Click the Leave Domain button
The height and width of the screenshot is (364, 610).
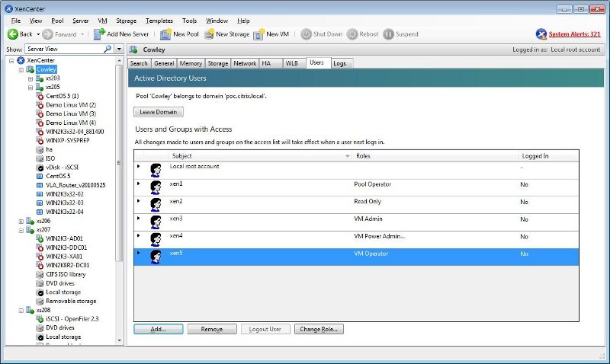(159, 112)
